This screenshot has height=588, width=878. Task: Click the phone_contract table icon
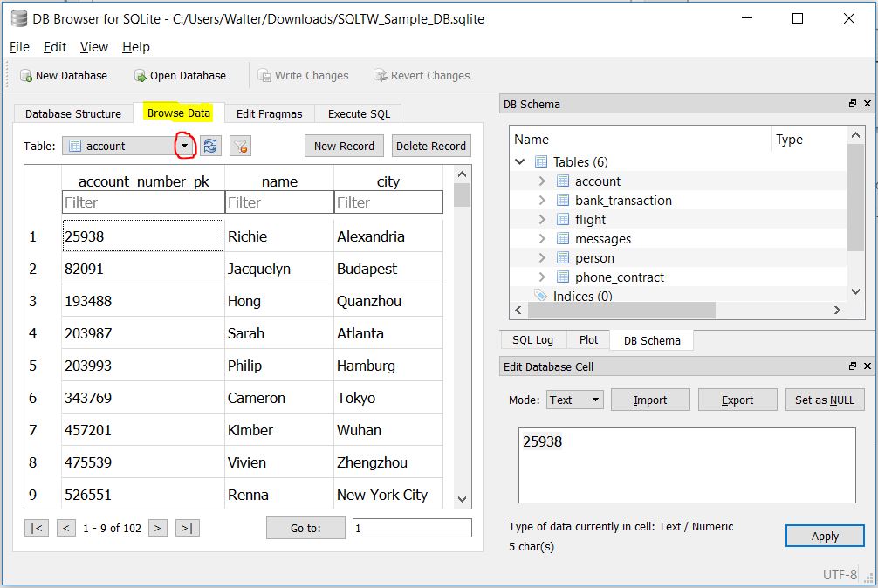(563, 277)
